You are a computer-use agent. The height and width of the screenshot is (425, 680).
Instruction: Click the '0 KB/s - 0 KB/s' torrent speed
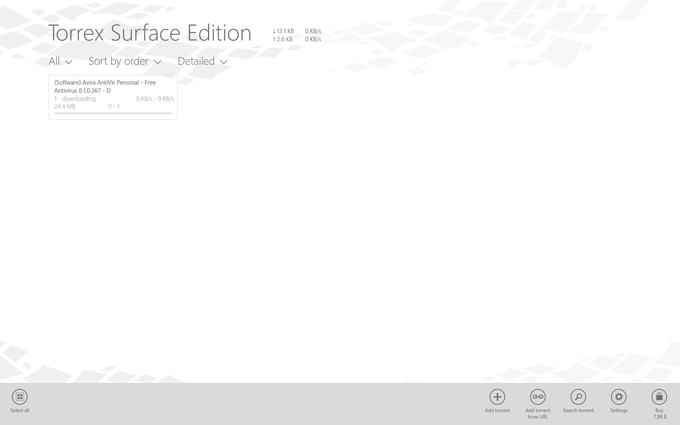155,98
